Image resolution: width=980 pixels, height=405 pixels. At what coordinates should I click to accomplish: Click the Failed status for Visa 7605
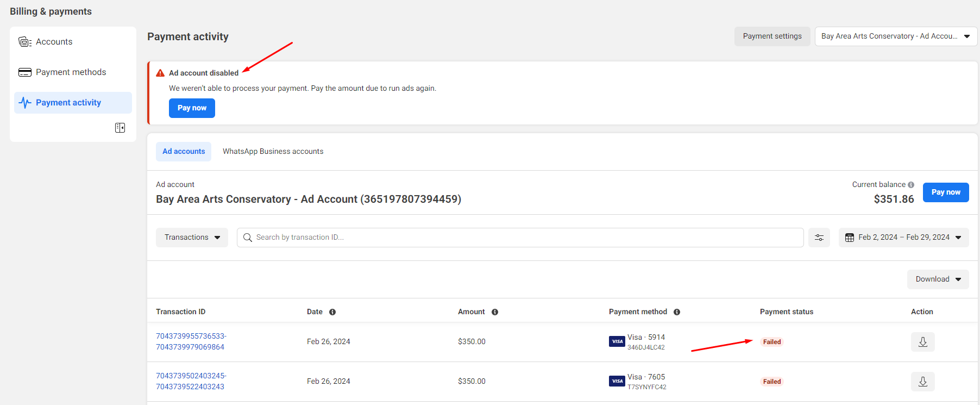[772, 382]
